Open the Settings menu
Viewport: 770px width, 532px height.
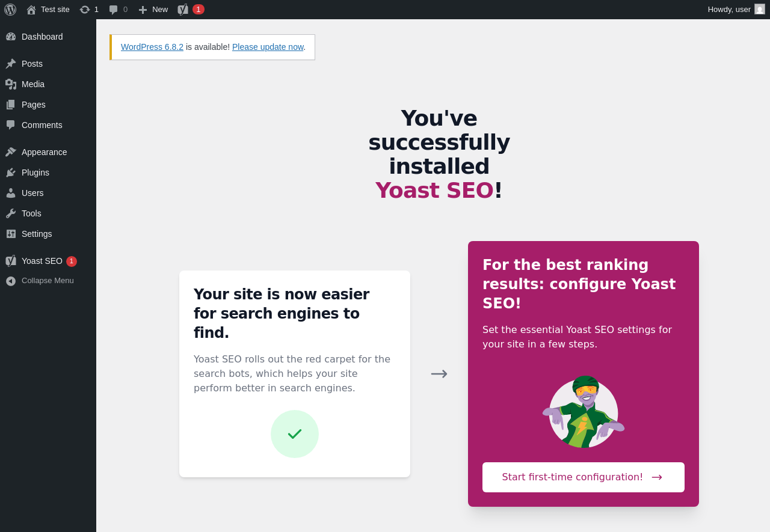coord(48,234)
